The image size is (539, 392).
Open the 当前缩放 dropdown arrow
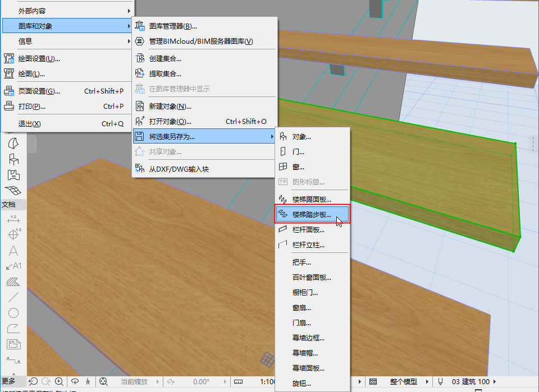click(158, 381)
